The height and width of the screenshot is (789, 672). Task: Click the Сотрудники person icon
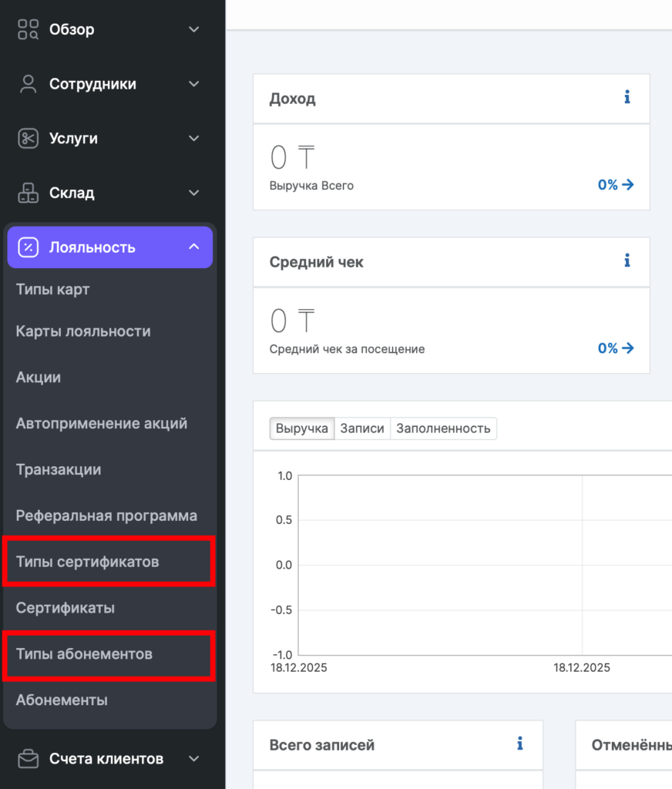(28, 84)
